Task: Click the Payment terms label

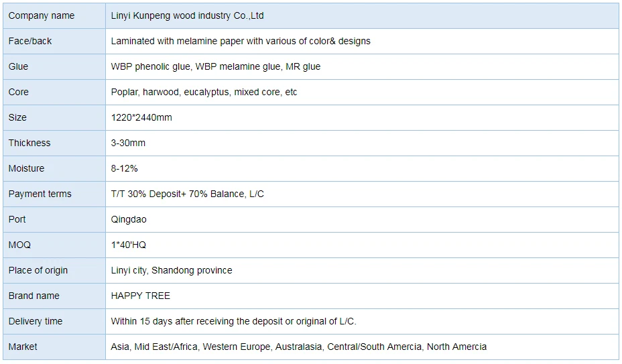Action: [x=40, y=194]
